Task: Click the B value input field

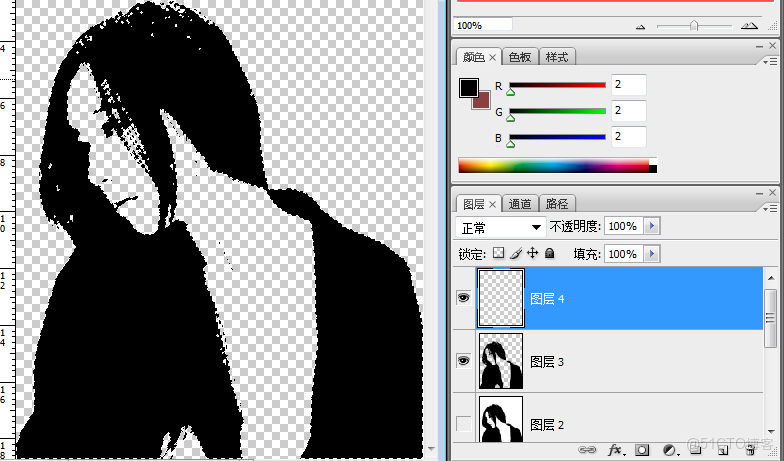Action: pos(628,136)
